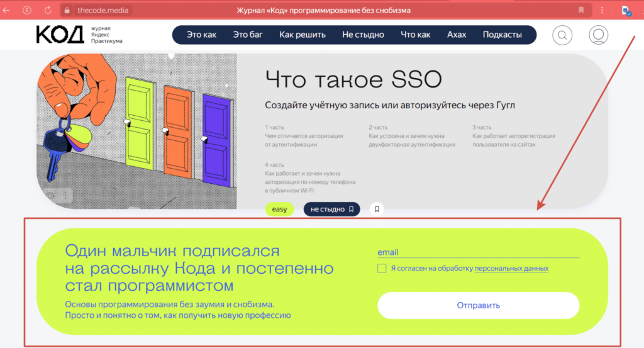Image resolution: width=644 pixels, height=348 pixels.
Task: Open the «персональных данных» link
Action: (511, 268)
